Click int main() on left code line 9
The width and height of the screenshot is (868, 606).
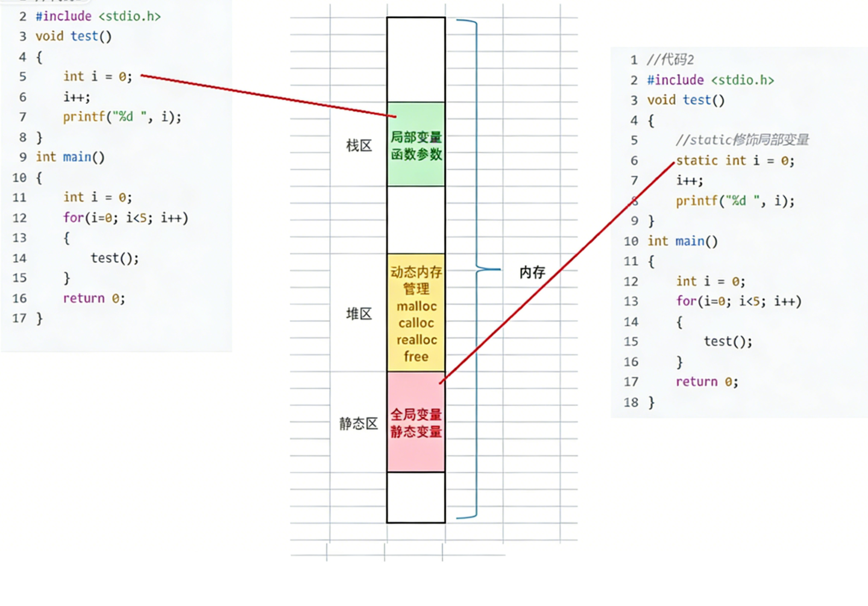(x=70, y=157)
